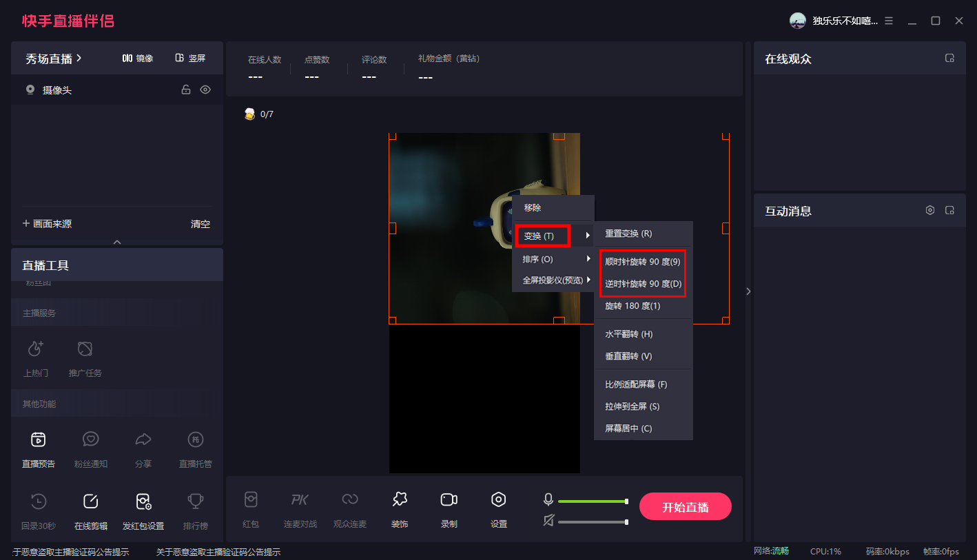
Task: Adjust the microphone volume slider
Action: (593, 501)
